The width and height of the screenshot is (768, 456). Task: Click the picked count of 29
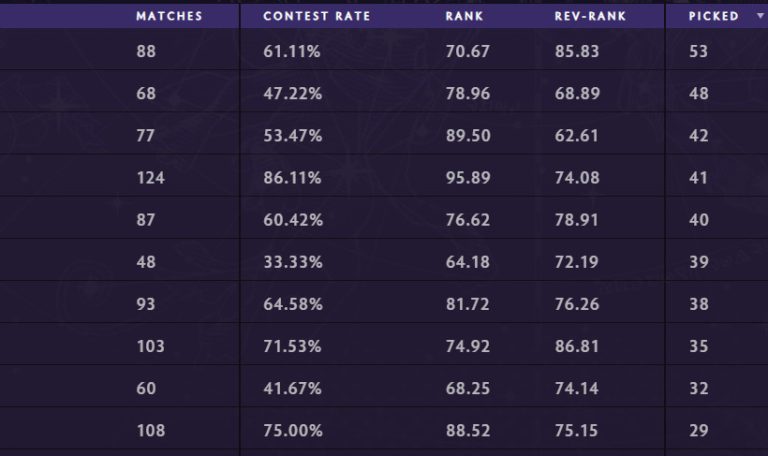click(698, 431)
